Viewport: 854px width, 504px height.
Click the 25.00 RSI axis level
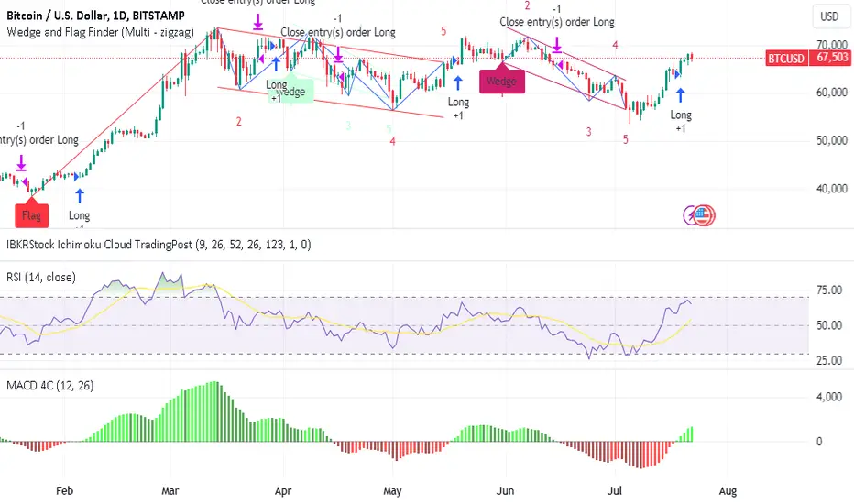click(x=829, y=361)
